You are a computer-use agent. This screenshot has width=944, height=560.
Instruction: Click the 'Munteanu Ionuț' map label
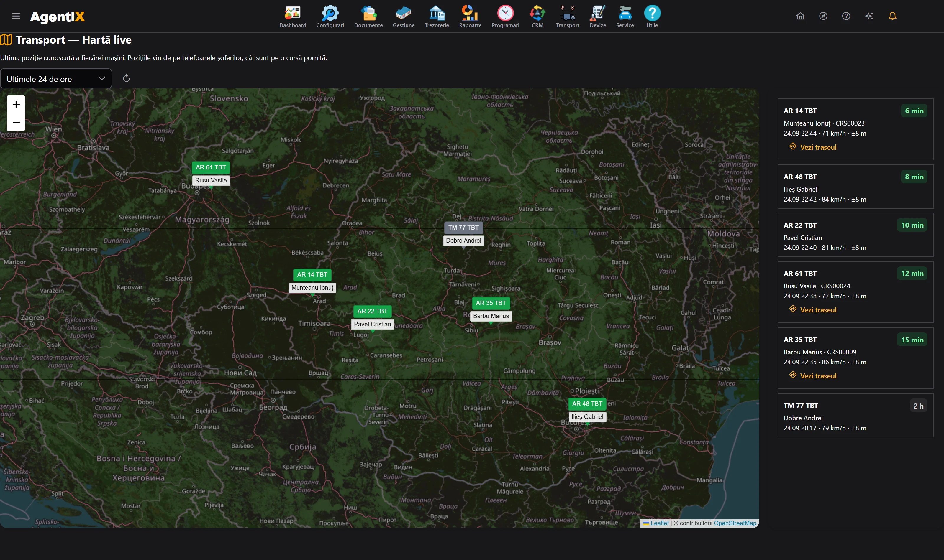pyautogui.click(x=312, y=288)
